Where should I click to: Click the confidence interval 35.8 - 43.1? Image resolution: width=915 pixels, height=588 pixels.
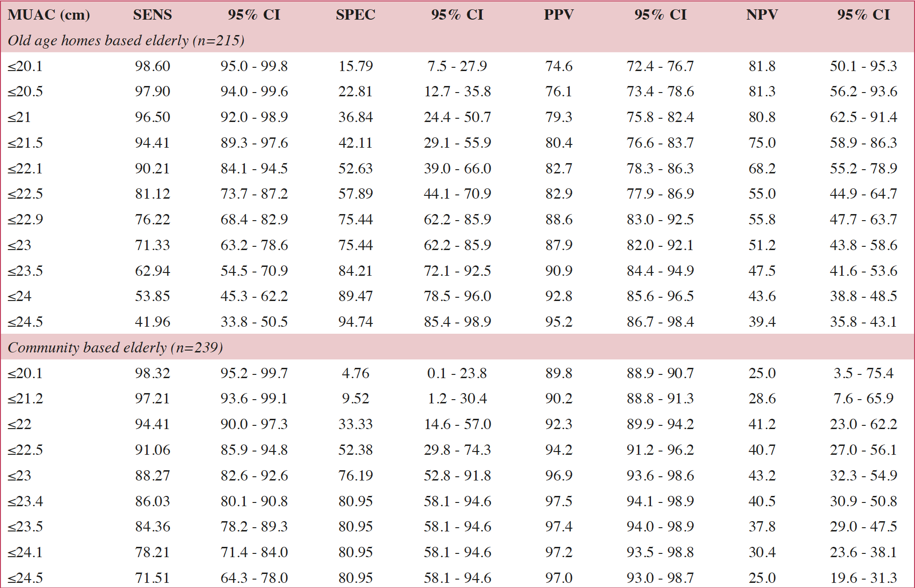(863, 322)
